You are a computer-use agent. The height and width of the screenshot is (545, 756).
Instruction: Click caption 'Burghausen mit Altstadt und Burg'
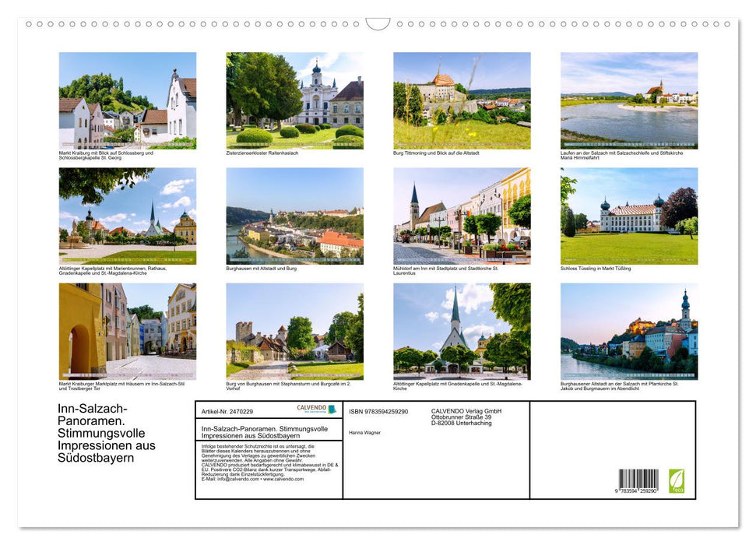(262, 268)
